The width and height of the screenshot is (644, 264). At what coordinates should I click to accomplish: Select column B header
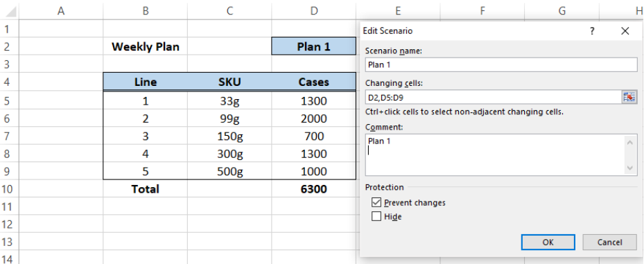tap(146, 11)
